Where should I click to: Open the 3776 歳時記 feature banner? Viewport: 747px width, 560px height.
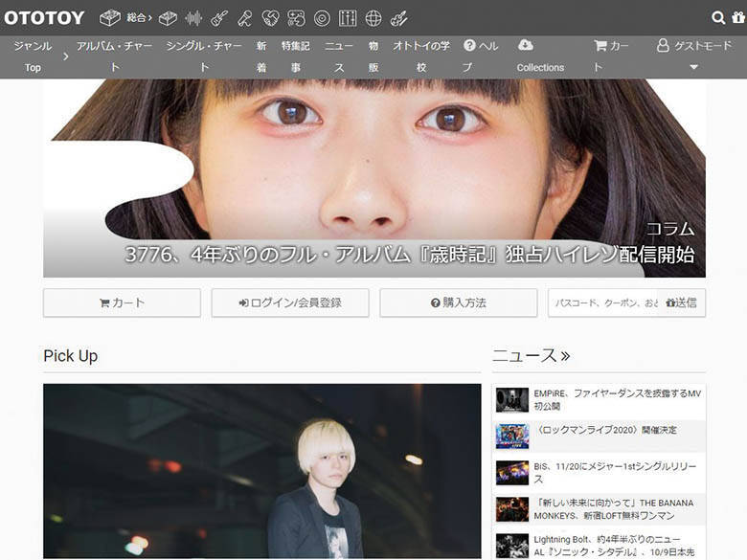click(373, 178)
